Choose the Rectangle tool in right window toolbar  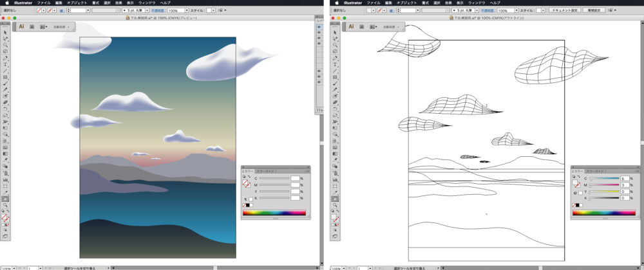click(x=335, y=77)
